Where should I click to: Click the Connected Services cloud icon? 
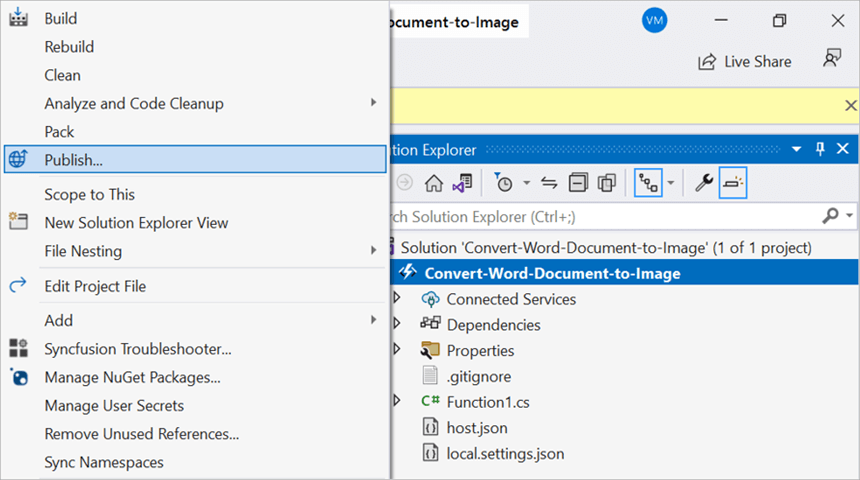pyautogui.click(x=431, y=299)
